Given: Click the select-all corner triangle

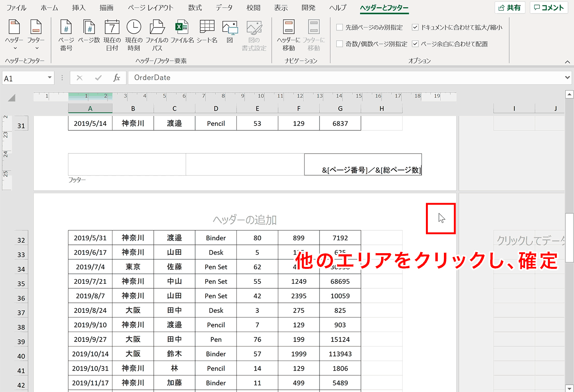Looking at the screenshot, I should 11,98.
